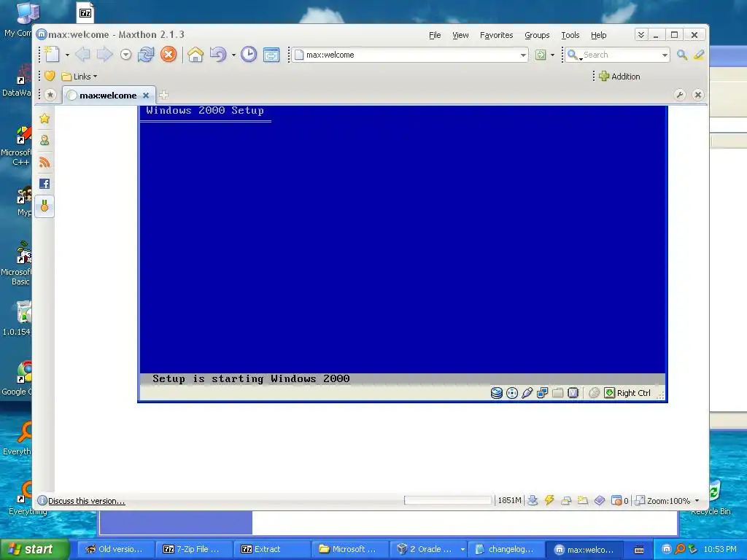The height and width of the screenshot is (560, 747).
Task: Toggle the lightning bolt status bar icon
Action: [549, 500]
